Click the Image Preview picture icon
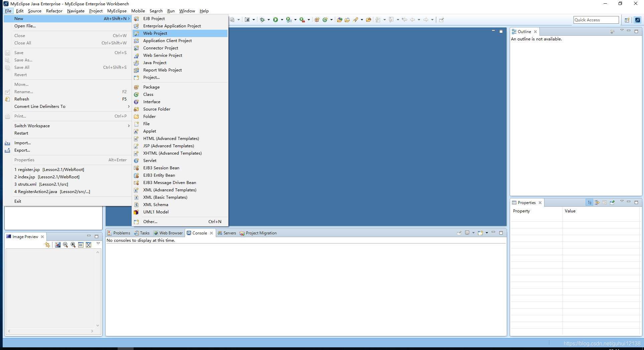The width and height of the screenshot is (644, 350). click(x=58, y=245)
